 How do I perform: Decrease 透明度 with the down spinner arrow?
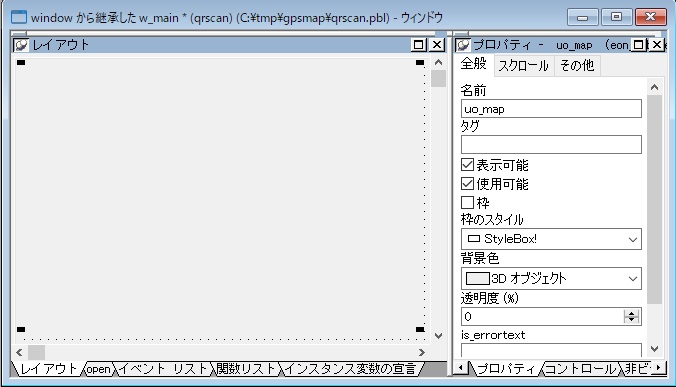[x=632, y=321]
